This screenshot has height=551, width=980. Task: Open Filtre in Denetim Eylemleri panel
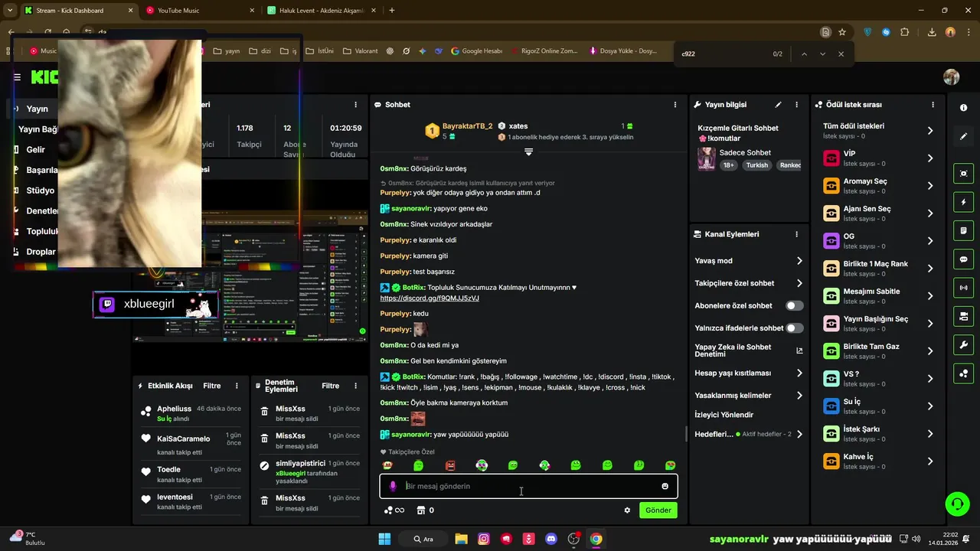[x=330, y=386]
